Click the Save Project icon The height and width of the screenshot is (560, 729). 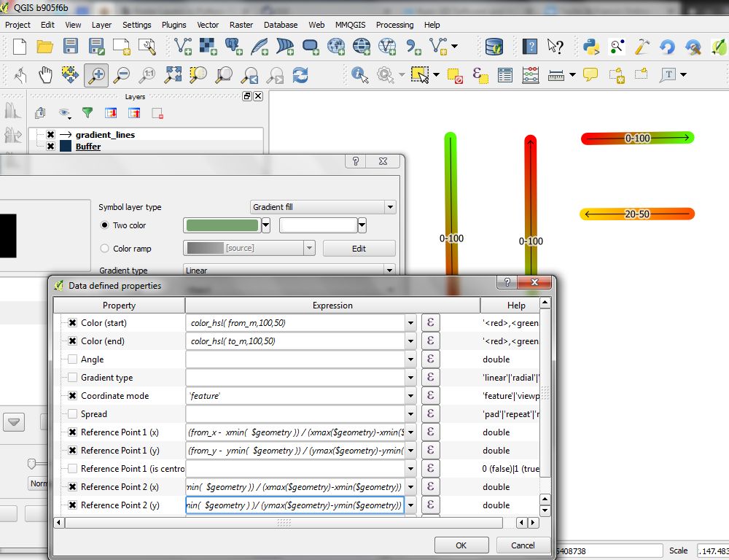pos(70,47)
